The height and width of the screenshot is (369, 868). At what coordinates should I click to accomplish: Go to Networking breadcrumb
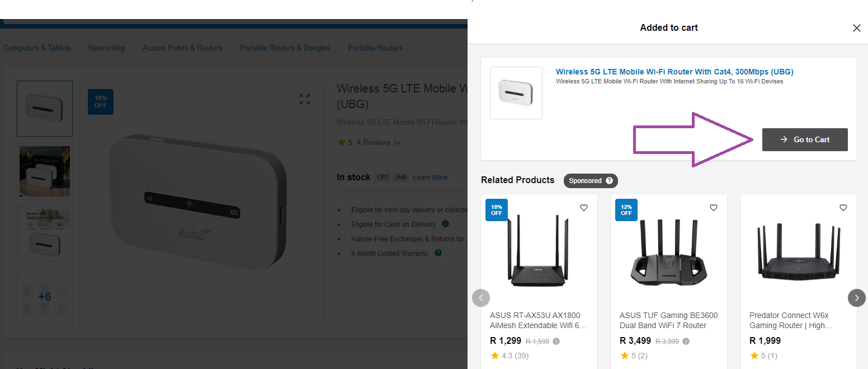pyautogui.click(x=106, y=48)
